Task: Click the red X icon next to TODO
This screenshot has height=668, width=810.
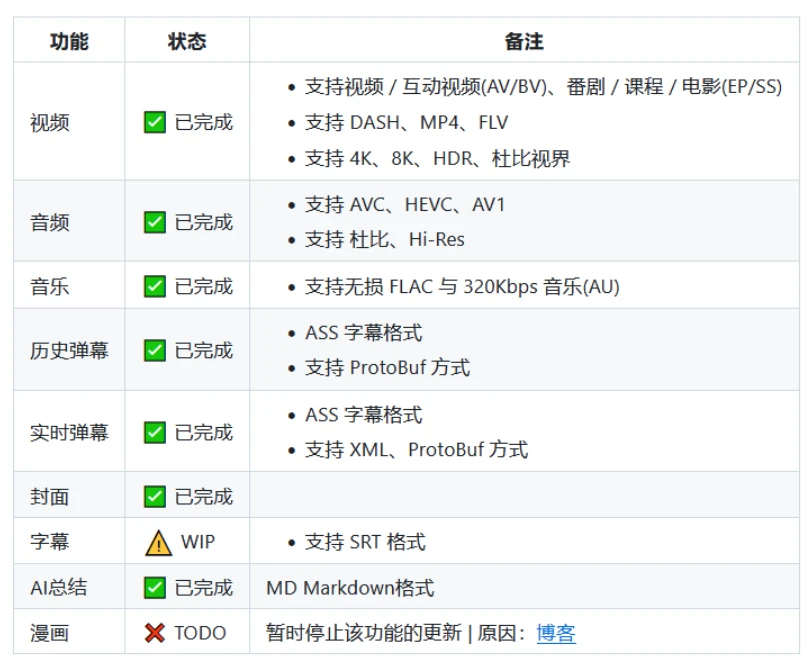Action: (x=155, y=633)
